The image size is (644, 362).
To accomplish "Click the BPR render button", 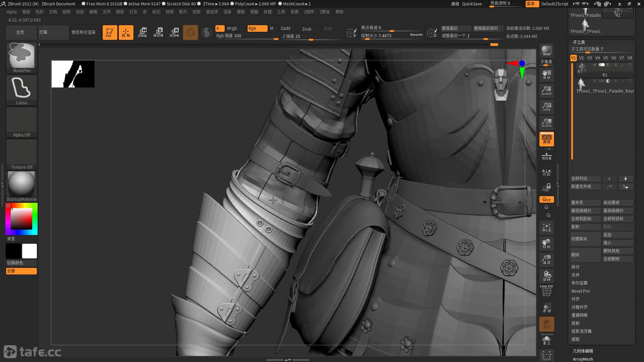I will [546, 51].
